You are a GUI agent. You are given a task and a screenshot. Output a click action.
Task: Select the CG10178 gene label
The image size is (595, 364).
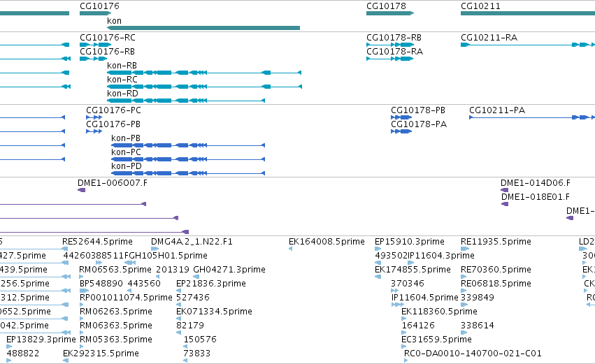tap(386, 6)
